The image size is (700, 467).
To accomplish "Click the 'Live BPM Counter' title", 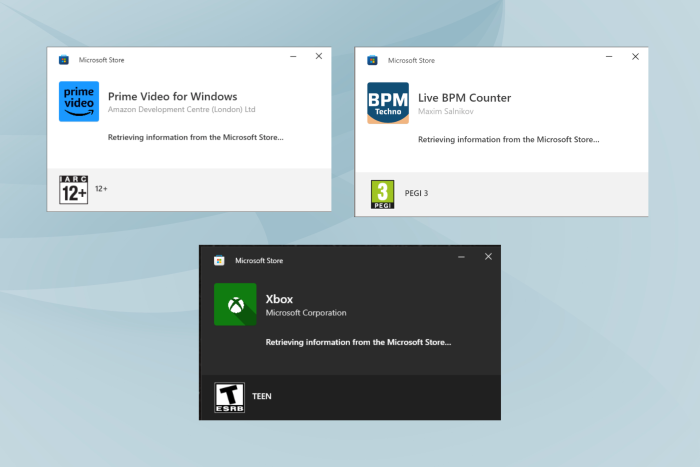I will (464, 98).
